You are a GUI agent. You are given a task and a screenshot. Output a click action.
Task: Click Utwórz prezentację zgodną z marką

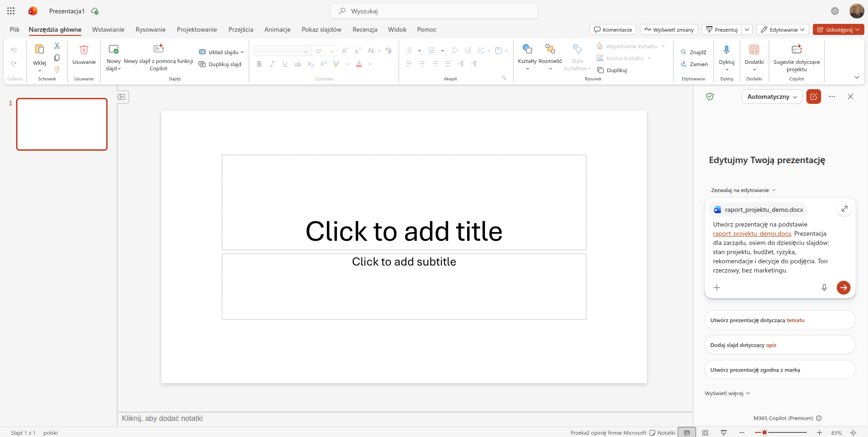coord(780,369)
